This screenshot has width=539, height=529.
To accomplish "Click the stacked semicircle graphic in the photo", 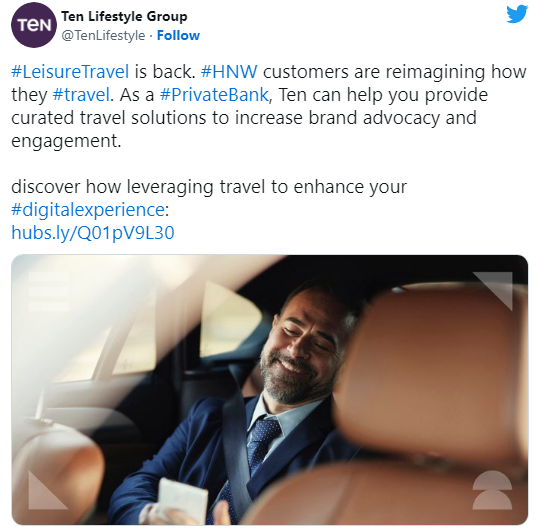I will coord(492,490).
